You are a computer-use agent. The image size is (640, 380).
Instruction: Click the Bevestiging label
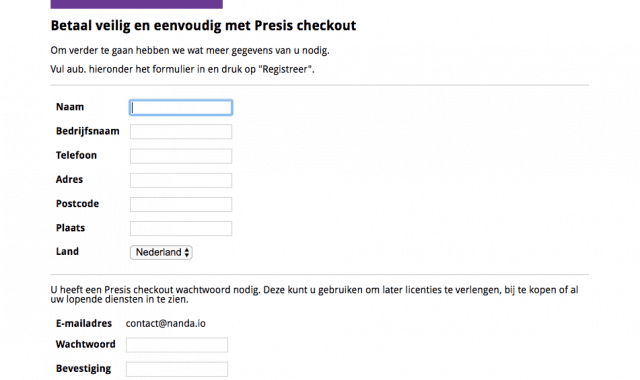83,369
